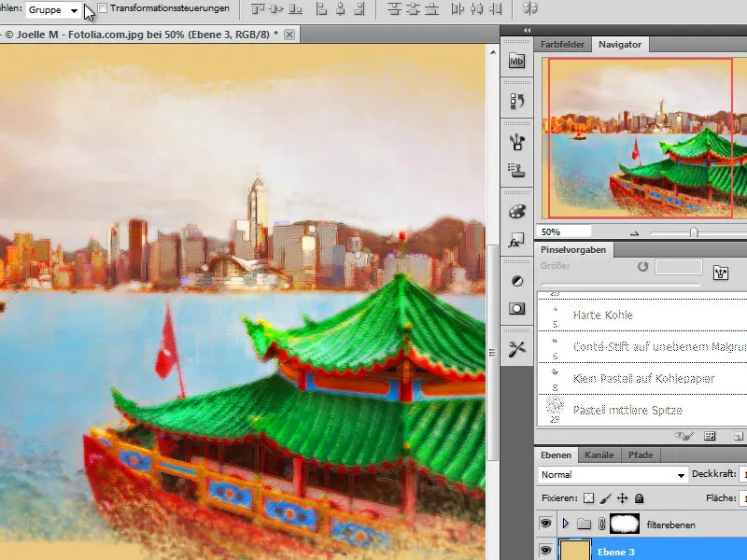Close the Fotolia.com.jpg document tab

tap(289, 35)
